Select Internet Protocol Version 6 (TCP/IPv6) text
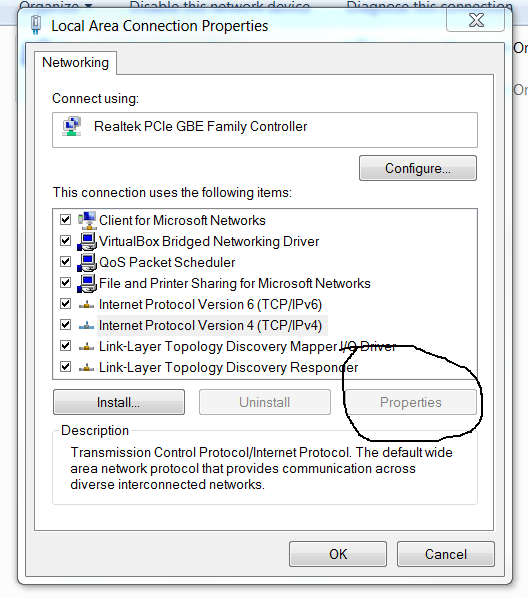The image size is (528, 598). click(x=211, y=305)
